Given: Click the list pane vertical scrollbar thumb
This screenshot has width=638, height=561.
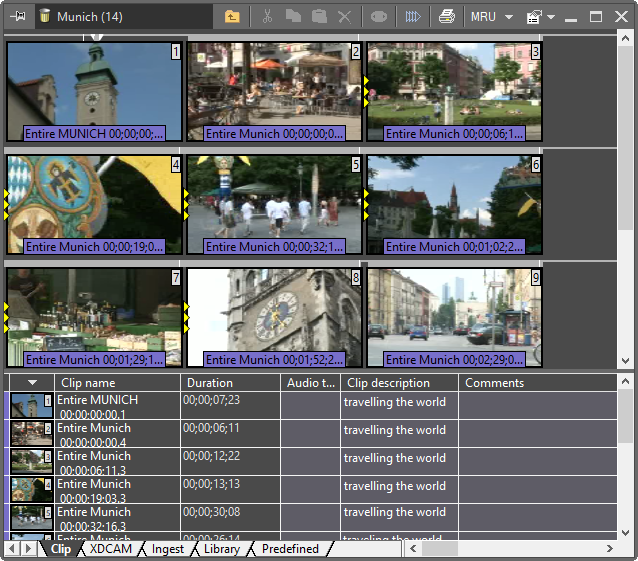Looking at the screenshot, I should [625, 416].
